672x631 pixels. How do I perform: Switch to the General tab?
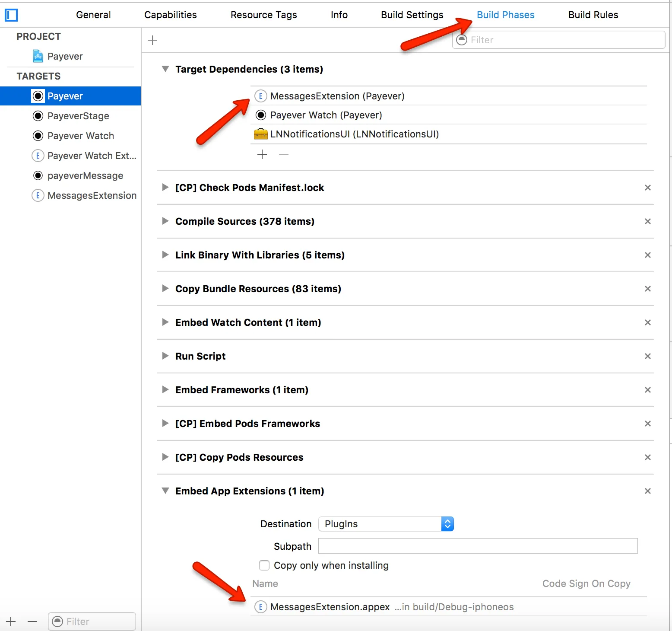pos(93,15)
